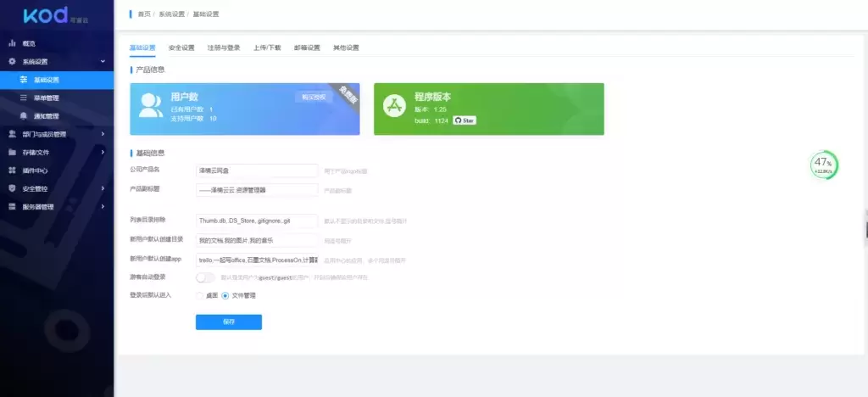The height and width of the screenshot is (397, 868).
Task: Click 系统设置 in the breadcrumb
Action: tap(171, 14)
